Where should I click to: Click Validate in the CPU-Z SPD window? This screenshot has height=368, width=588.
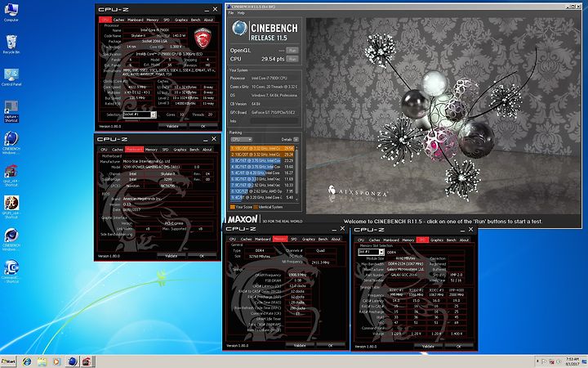click(x=428, y=346)
